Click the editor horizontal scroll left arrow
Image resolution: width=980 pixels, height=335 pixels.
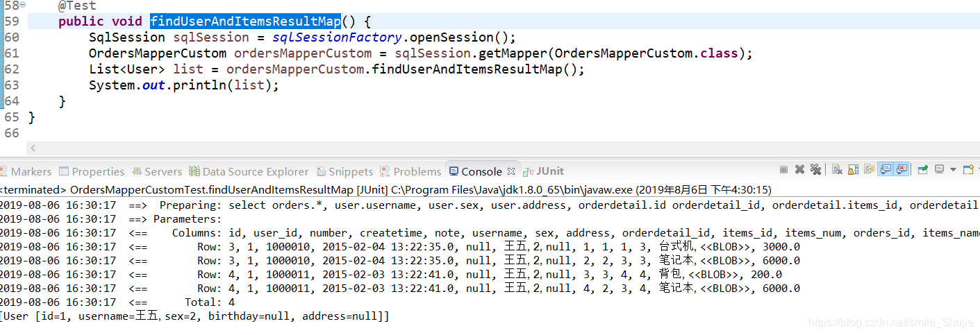[x=33, y=148]
